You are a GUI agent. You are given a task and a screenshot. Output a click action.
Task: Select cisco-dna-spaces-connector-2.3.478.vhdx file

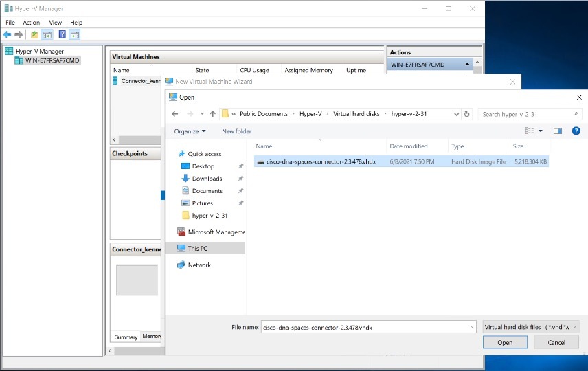coord(321,161)
